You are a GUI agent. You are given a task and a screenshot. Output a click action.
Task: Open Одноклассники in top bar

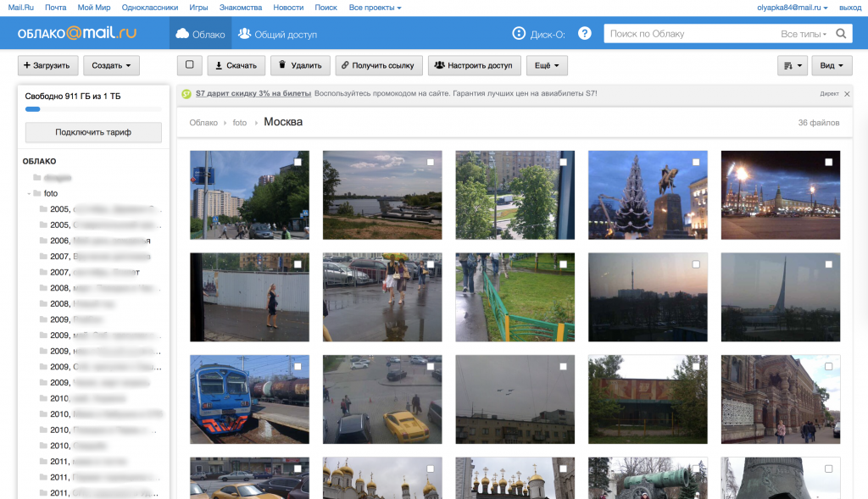(x=150, y=8)
